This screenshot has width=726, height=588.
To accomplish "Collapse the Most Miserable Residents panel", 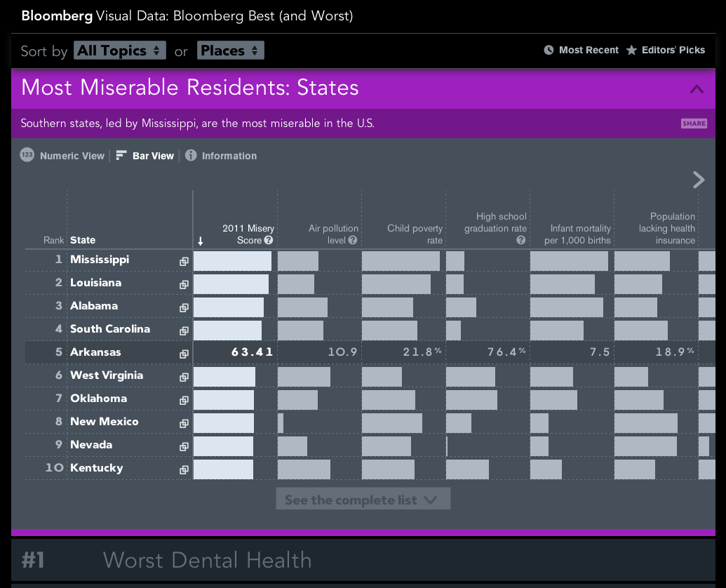I will [697, 89].
